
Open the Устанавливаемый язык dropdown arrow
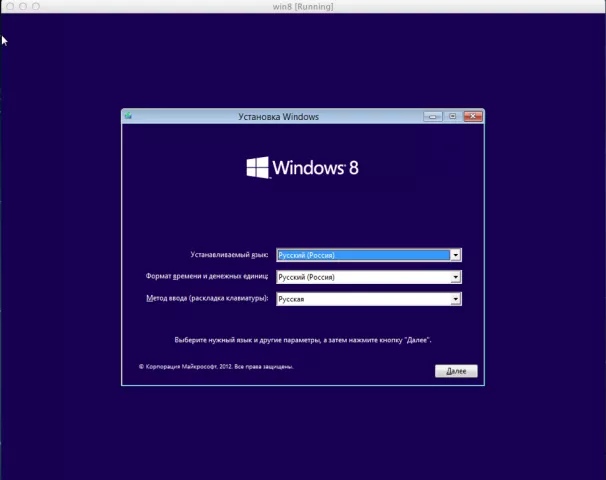(x=456, y=255)
